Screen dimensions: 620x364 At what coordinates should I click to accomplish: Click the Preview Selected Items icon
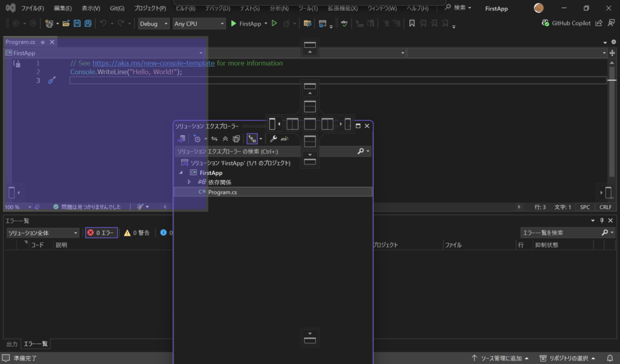coord(285,138)
